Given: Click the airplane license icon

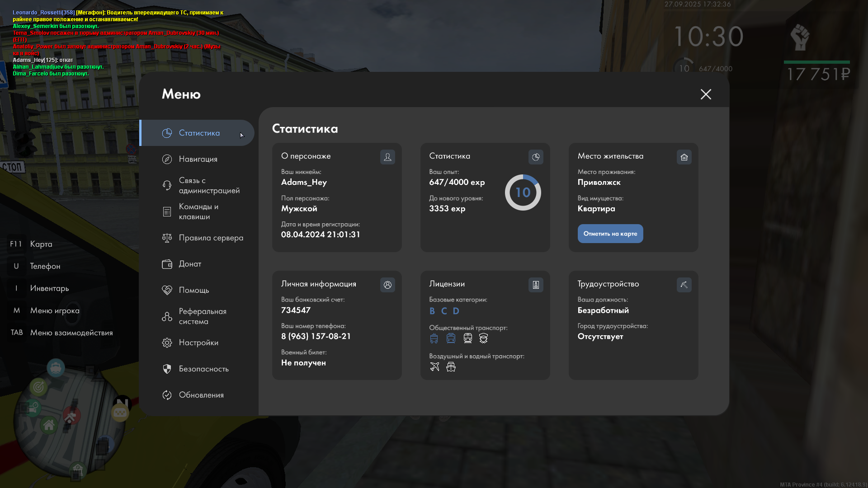Looking at the screenshot, I should click(434, 367).
